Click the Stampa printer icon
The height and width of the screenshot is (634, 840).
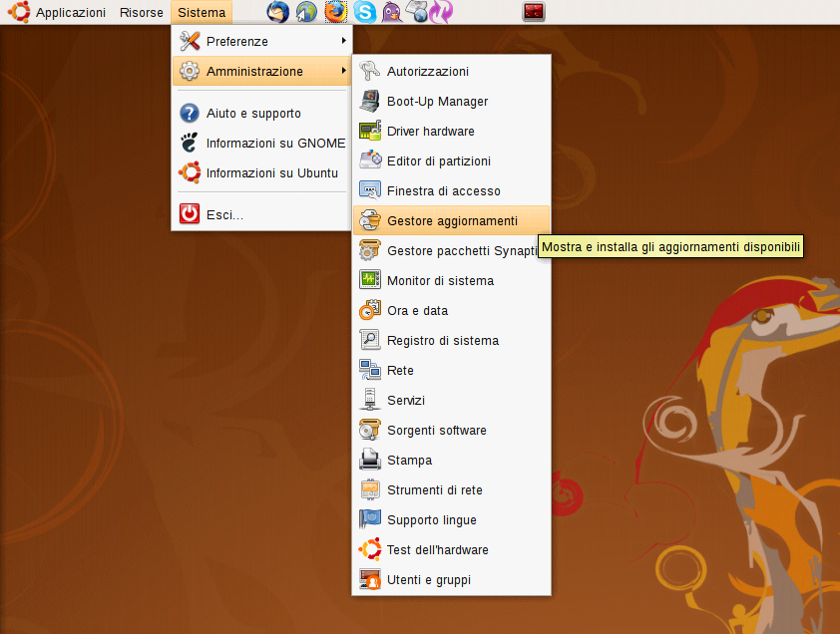click(370, 460)
